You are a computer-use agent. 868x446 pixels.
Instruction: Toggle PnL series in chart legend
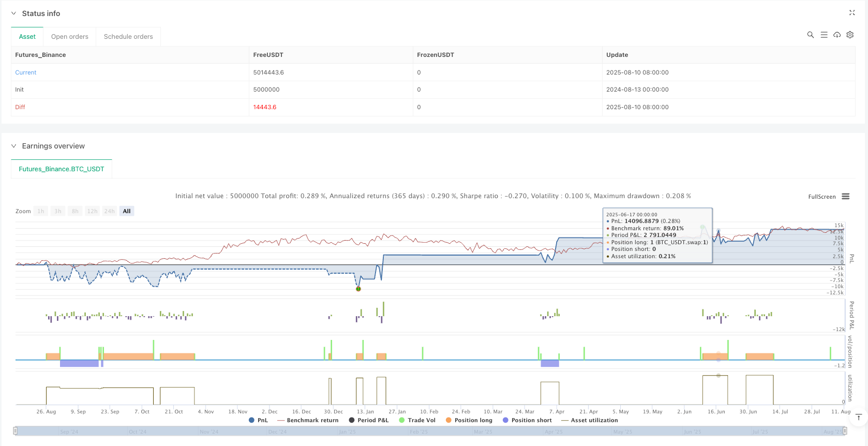[259, 420]
